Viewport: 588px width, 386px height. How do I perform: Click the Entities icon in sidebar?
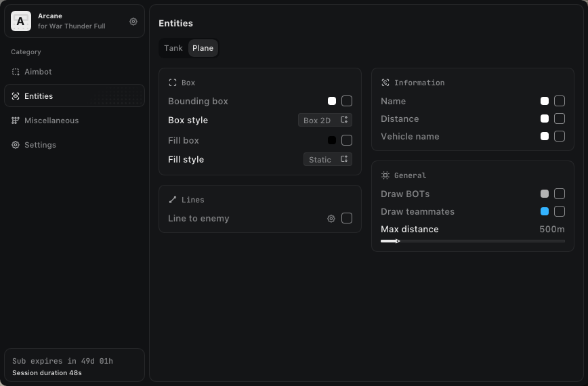click(x=16, y=96)
